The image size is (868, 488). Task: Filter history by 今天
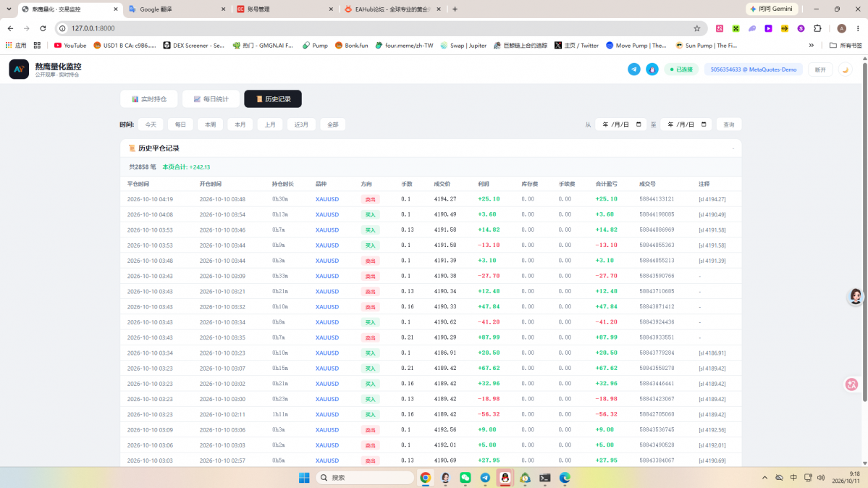(151, 125)
